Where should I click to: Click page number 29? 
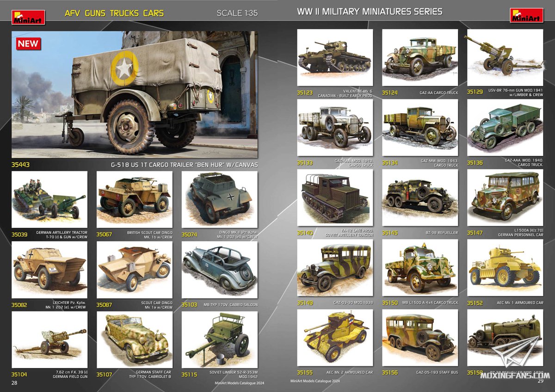pyautogui.click(x=540, y=382)
